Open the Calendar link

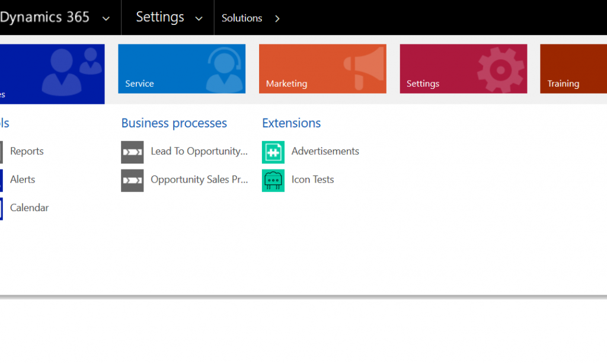(30, 207)
